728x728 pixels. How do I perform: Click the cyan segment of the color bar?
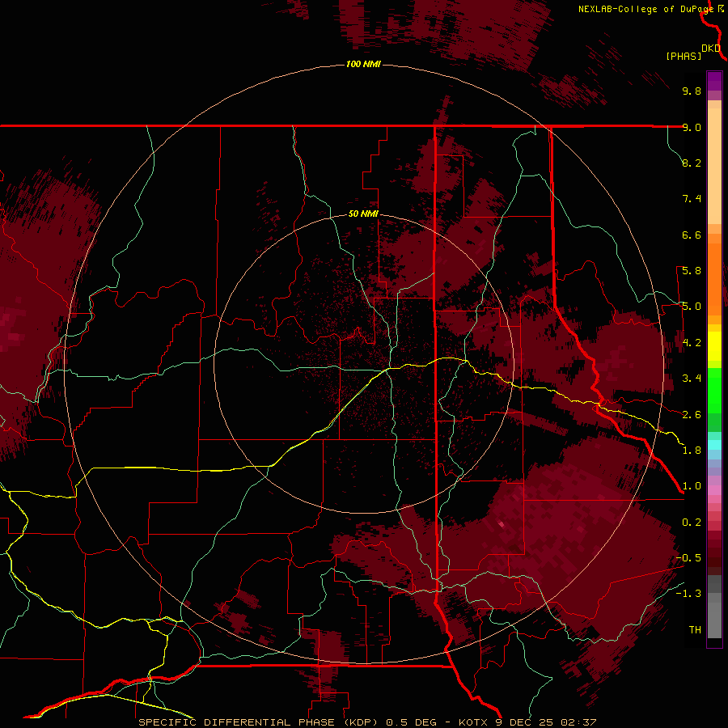(x=714, y=445)
